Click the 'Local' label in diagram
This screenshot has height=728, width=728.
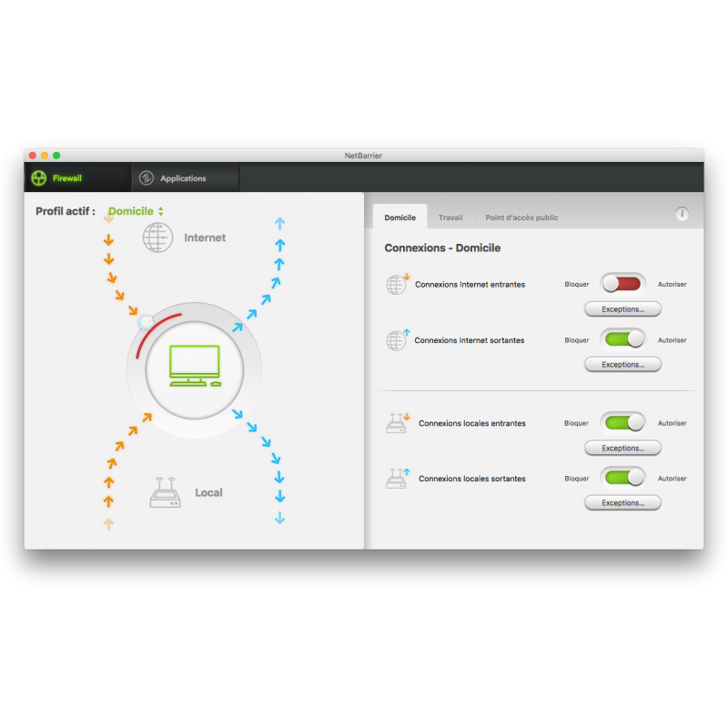[208, 492]
